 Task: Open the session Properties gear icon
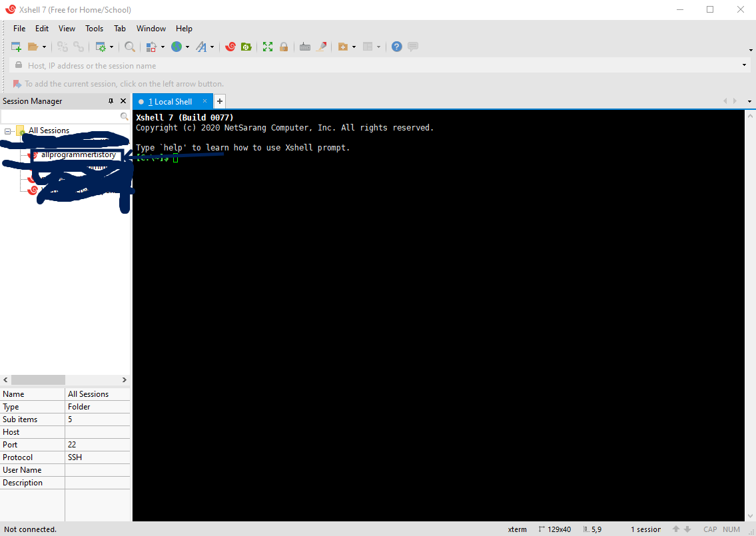pos(101,47)
